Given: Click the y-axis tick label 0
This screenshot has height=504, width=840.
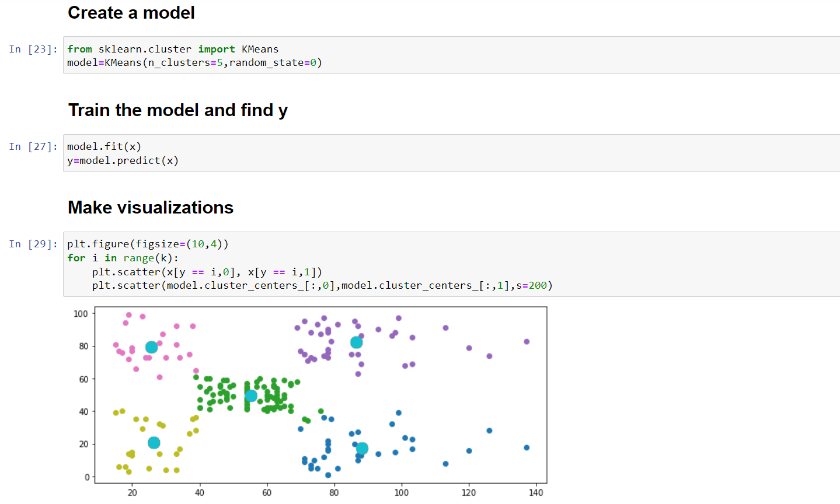Looking at the screenshot, I should pyautogui.click(x=86, y=477).
